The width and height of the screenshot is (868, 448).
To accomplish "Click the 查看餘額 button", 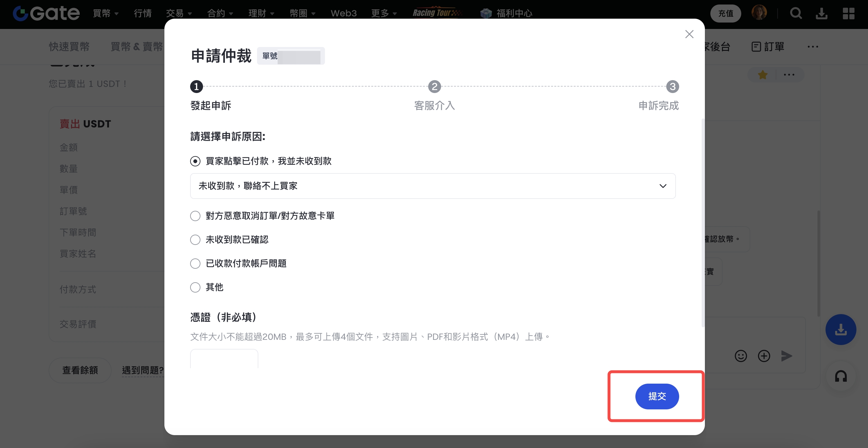I will (x=80, y=370).
